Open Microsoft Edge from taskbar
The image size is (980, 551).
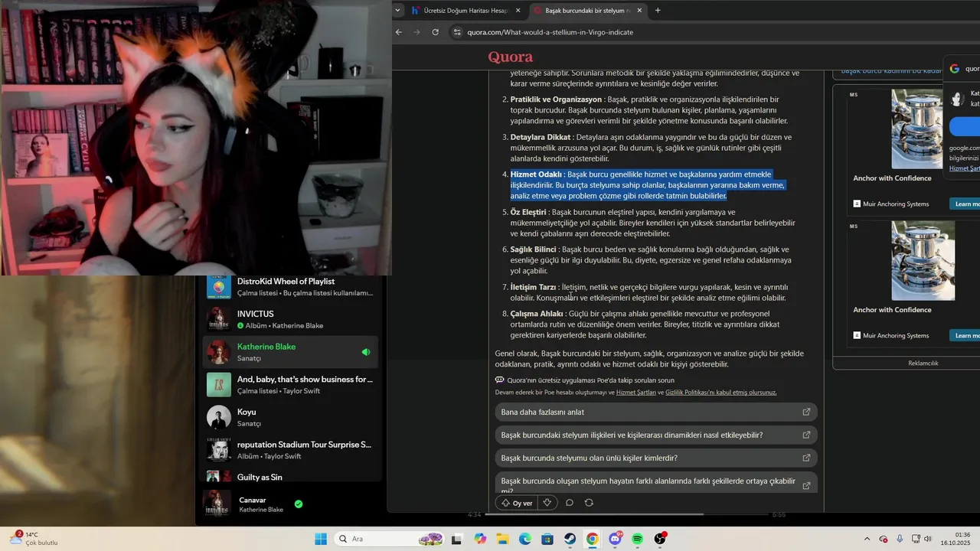[525, 539]
